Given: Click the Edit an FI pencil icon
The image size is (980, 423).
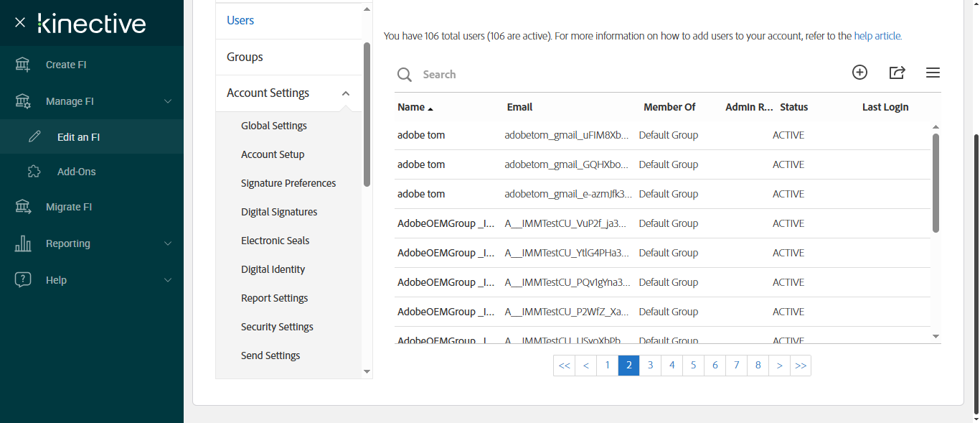Looking at the screenshot, I should pos(34,137).
